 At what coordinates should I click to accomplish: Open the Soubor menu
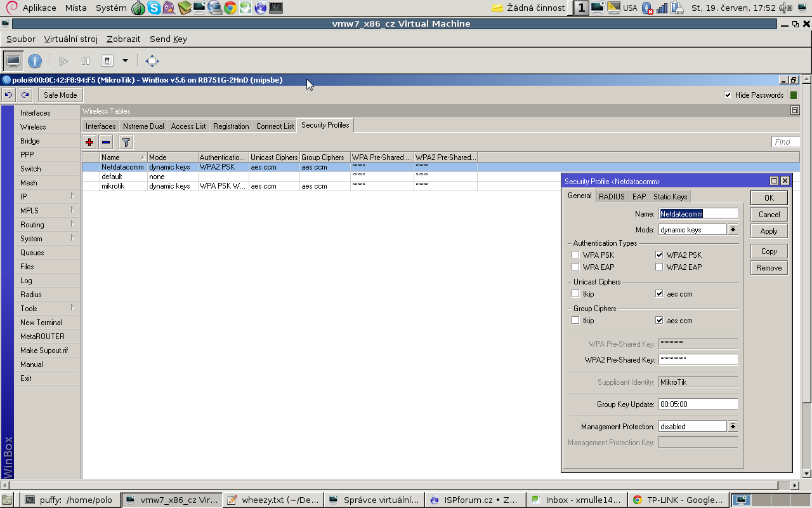click(x=21, y=39)
